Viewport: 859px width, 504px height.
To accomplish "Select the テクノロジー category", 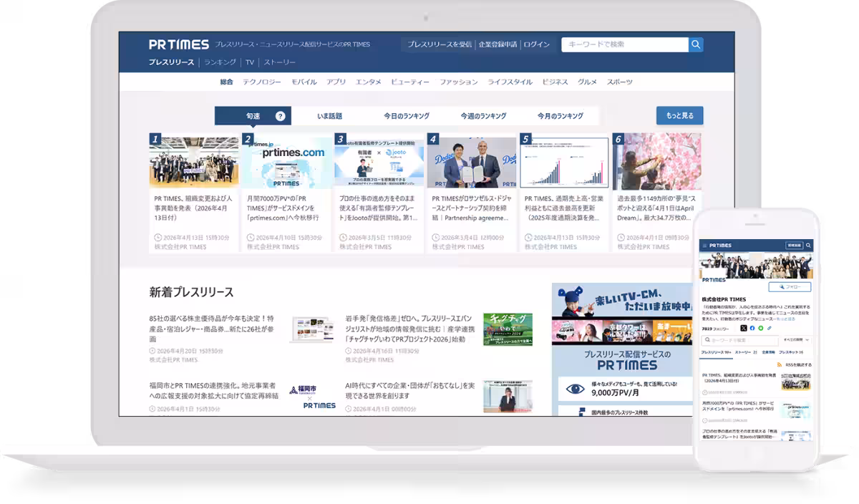I will 262,82.
